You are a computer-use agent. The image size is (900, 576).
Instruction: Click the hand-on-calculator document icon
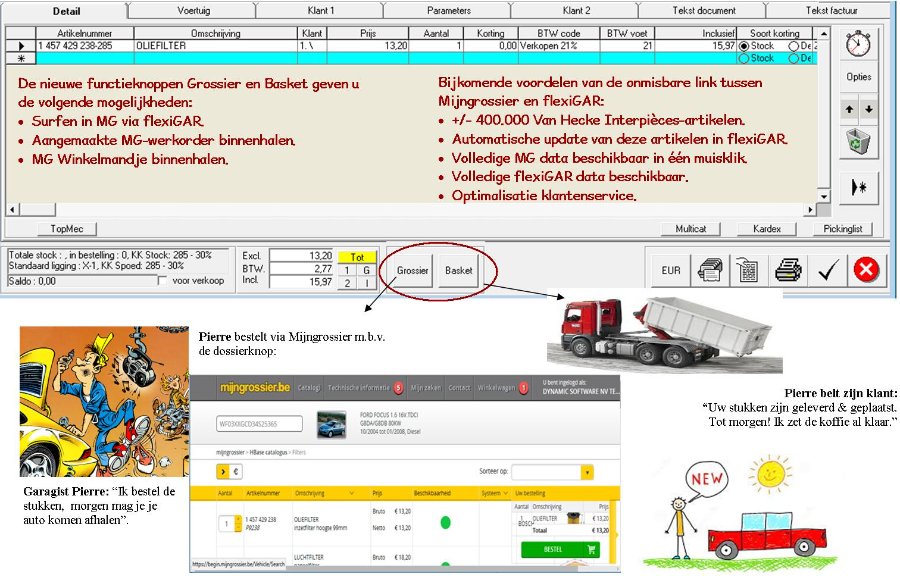click(747, 270)
